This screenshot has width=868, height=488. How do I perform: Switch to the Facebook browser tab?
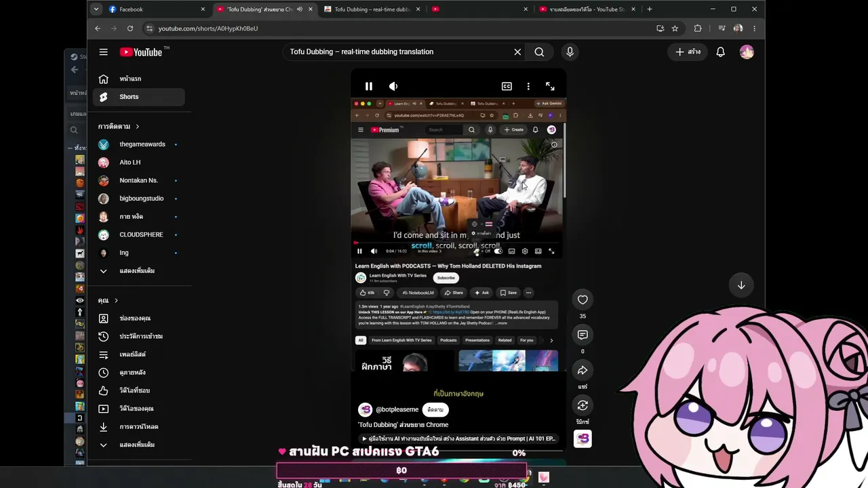[x=156, y=9]
